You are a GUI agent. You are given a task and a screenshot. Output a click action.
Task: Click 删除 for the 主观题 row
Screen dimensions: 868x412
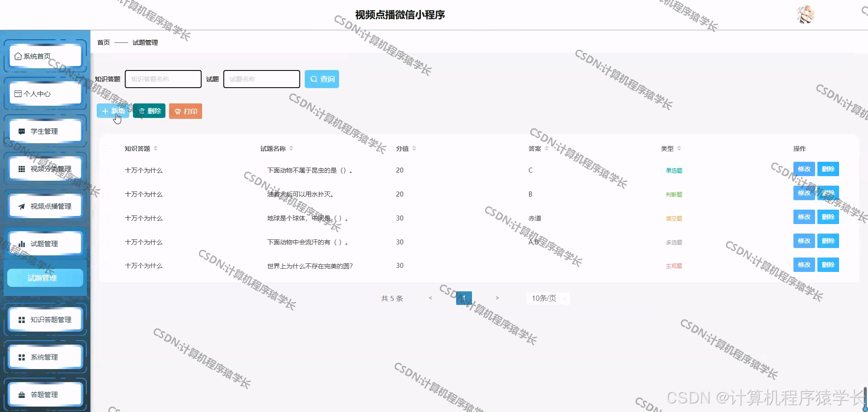click(x=828, y=265)
